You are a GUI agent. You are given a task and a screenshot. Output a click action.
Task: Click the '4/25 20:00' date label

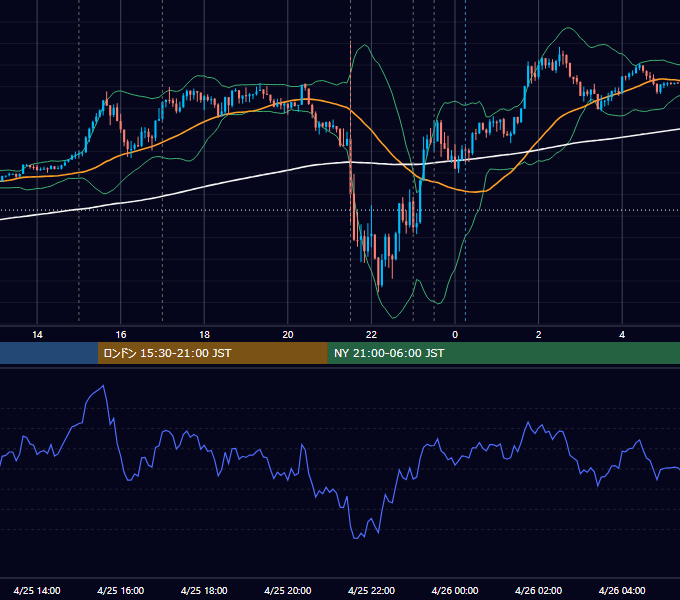(x=288, y=590)
